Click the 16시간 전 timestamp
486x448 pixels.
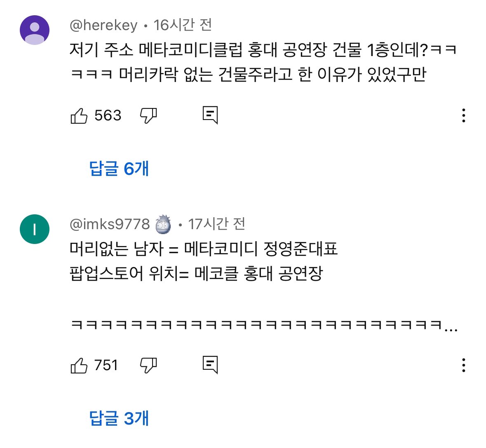point(183,26)
